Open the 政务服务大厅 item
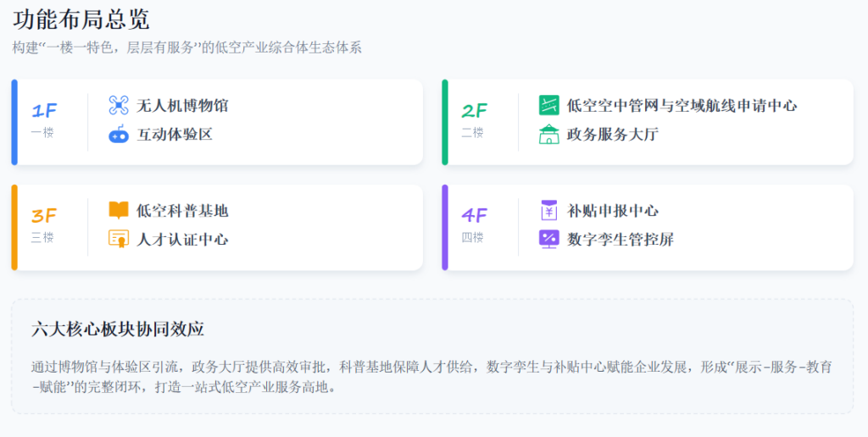Screen dimensions: 868x437 click(x=612, y=135)
